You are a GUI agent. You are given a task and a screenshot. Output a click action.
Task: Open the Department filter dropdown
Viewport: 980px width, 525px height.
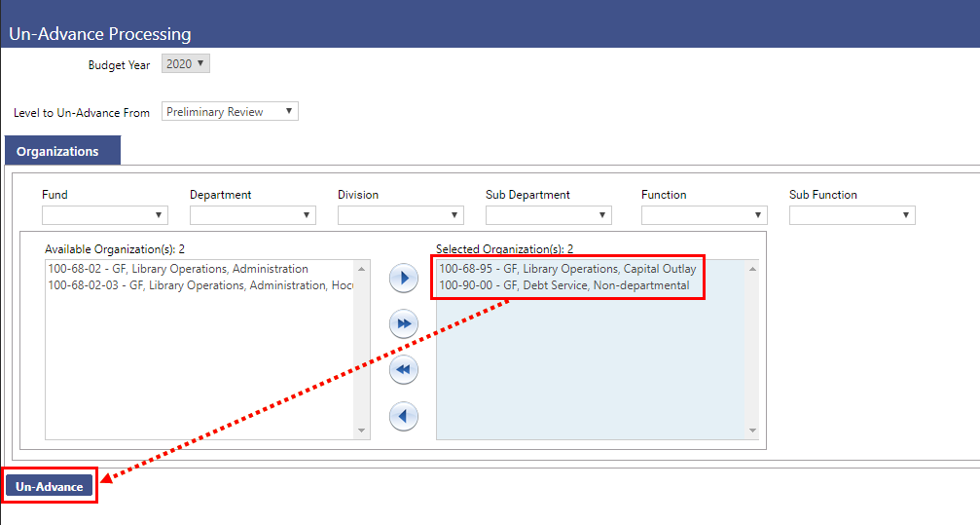[253, 215]
